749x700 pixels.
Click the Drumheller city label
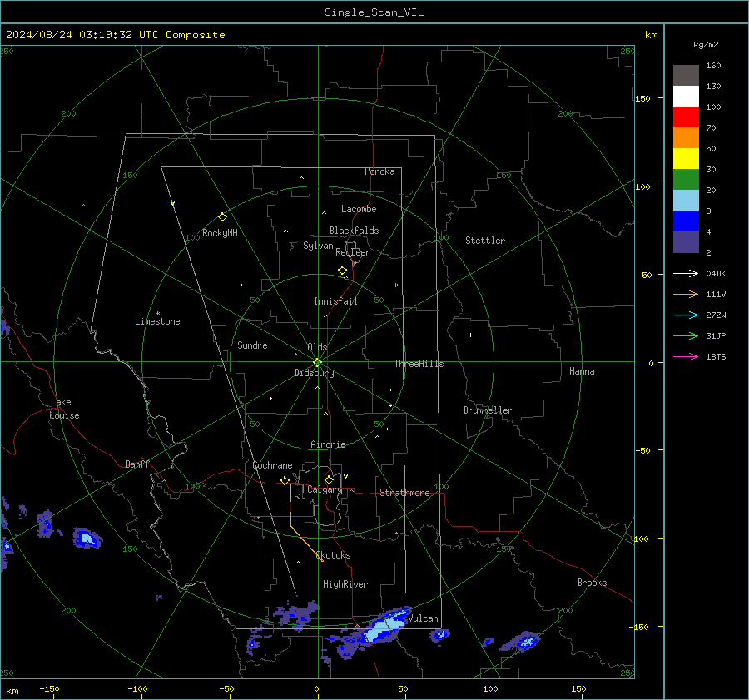488,410
